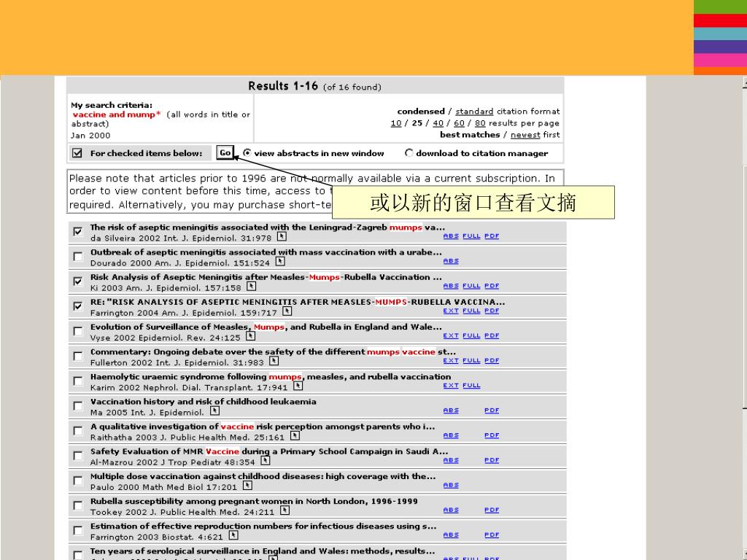
Task: Open popup icon next to Paulo 2000 citation
Action: (x=247, y=485)
